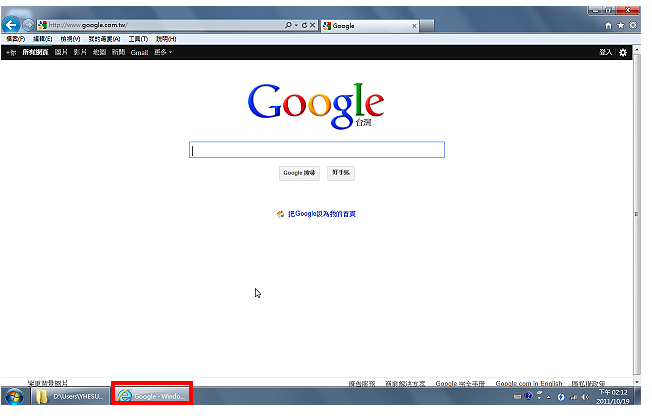Click the Bluetooth tray icon

coord(561,397)
